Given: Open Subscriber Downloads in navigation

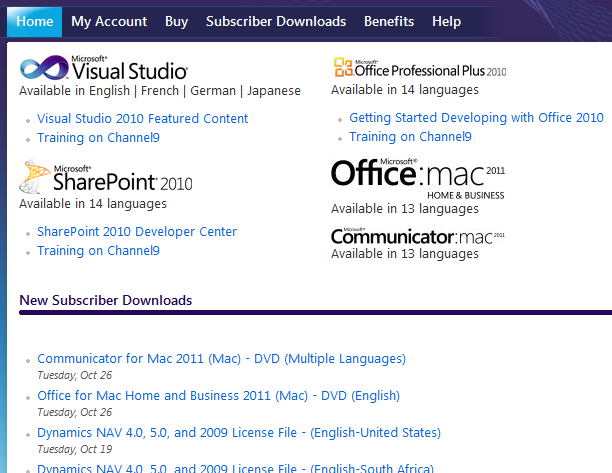Looking at the screenshot, I should (276, 21).
